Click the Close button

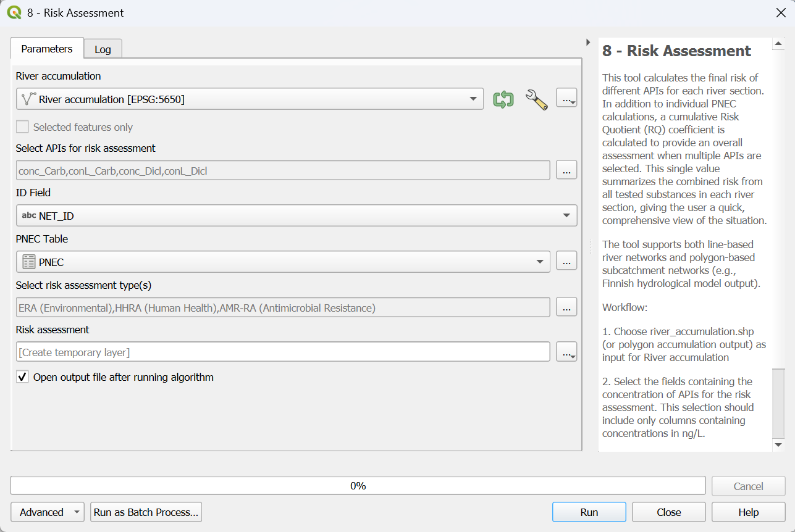(669, 512)
